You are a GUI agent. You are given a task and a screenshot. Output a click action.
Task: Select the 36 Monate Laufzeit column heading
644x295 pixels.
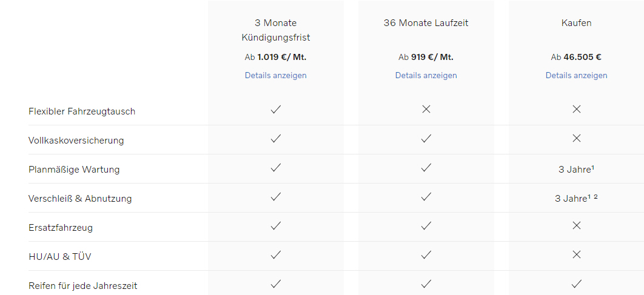tap(426, 23)
